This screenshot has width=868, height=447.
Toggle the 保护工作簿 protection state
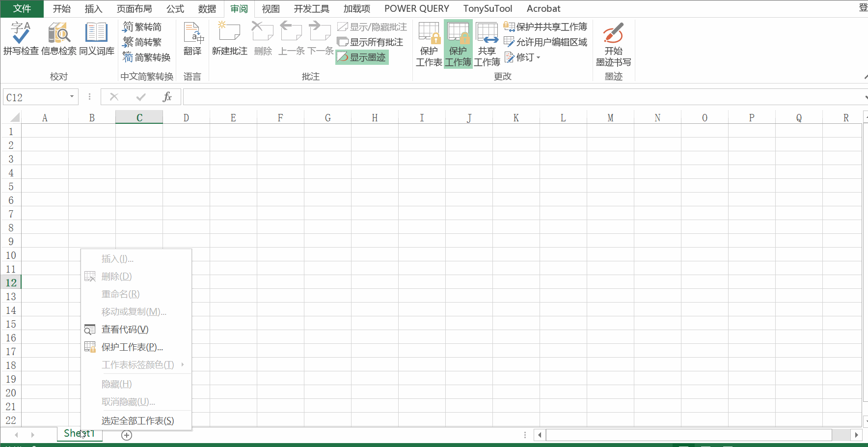click(x=458, y=43)
